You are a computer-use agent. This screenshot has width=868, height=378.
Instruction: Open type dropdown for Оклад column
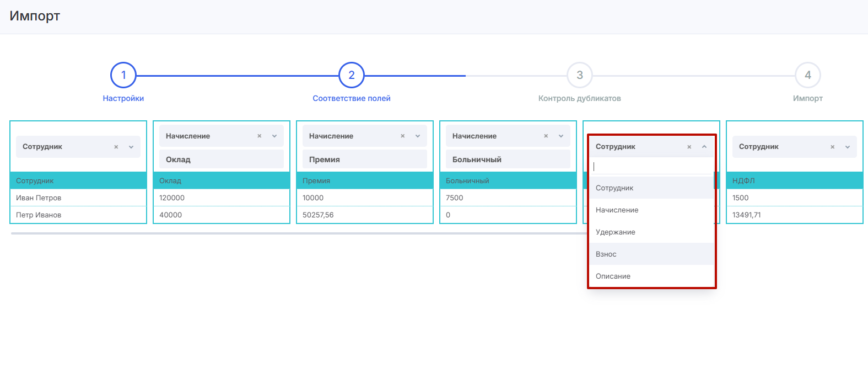click(x=274, y=136)
